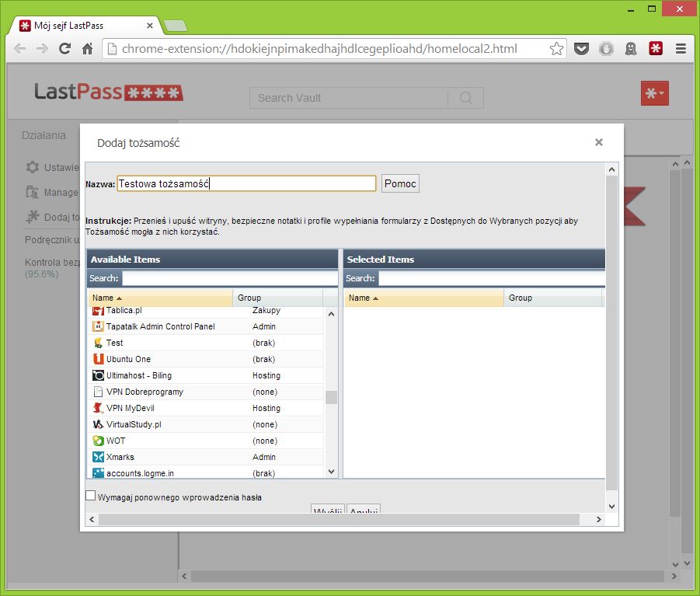This screenshot has width=700, height=596.
Task: Click accounts.logme.in item icon
Action: point(98,472)
